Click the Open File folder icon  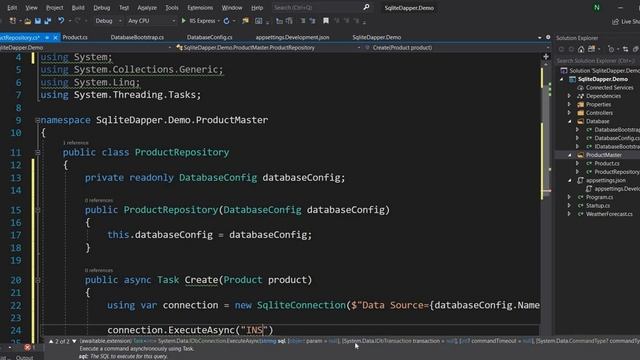tap(27, 21)
